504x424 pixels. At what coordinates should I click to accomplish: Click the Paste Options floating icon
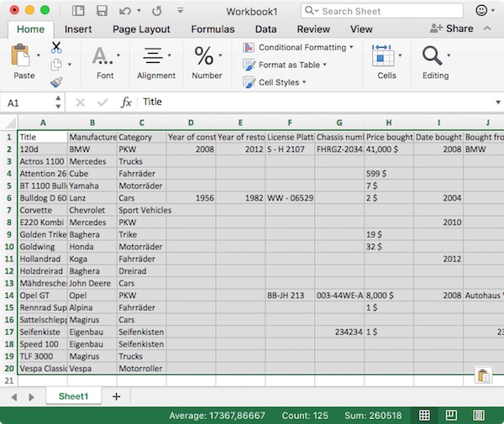483,375
